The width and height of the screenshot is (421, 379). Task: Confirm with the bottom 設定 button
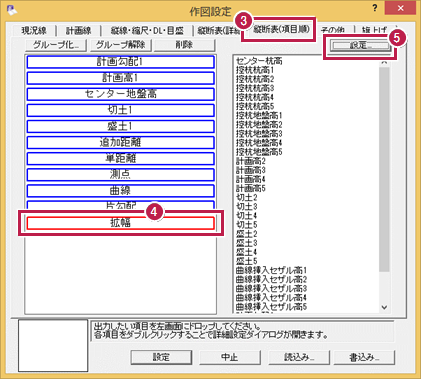click(x=161, y=357)
